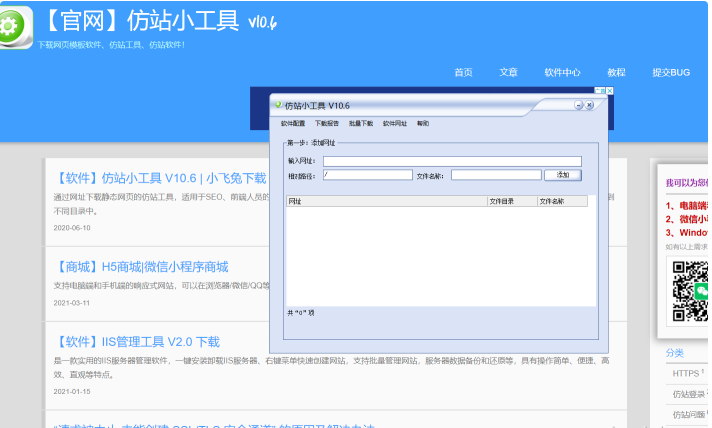
Task: Click the 共 "0" 项 status text
Action: tap(301, 313)
